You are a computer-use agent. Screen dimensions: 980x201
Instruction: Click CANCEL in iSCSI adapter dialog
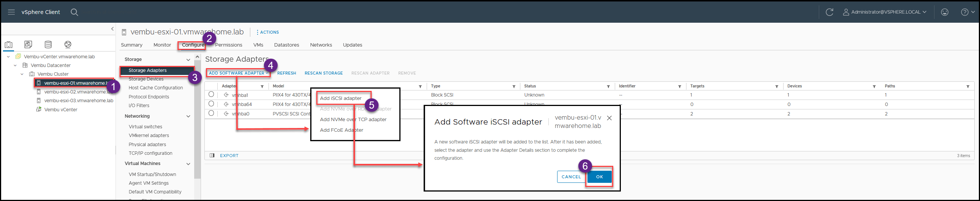click(572, 177)
